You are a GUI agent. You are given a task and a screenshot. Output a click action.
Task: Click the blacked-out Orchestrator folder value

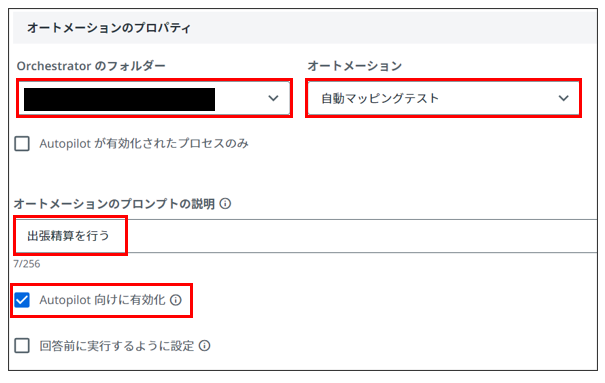point(119,99)
